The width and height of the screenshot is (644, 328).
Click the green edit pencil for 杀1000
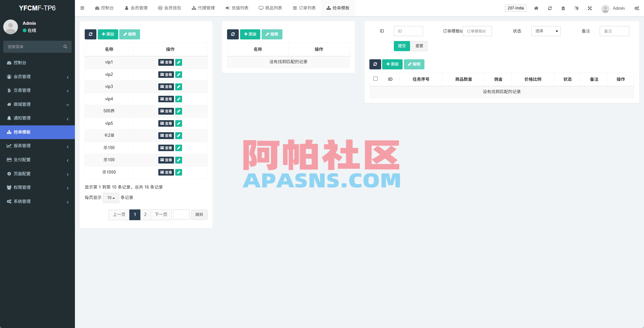pos(179,172)
